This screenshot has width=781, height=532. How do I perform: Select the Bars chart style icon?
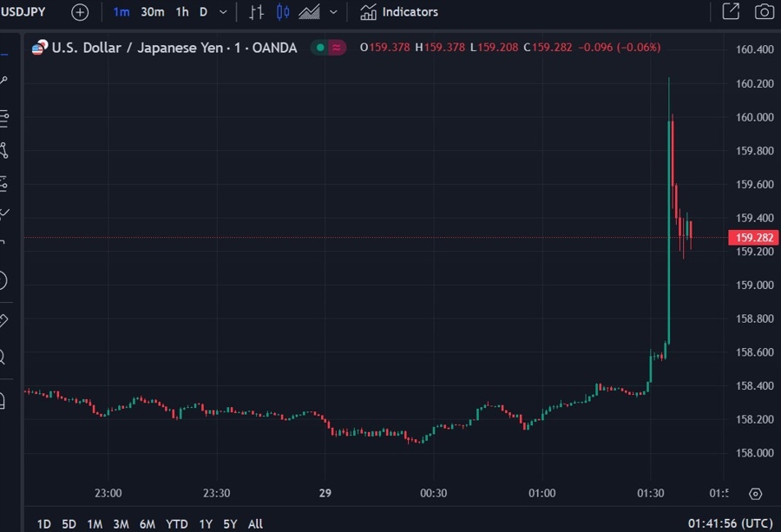point(256,12)
